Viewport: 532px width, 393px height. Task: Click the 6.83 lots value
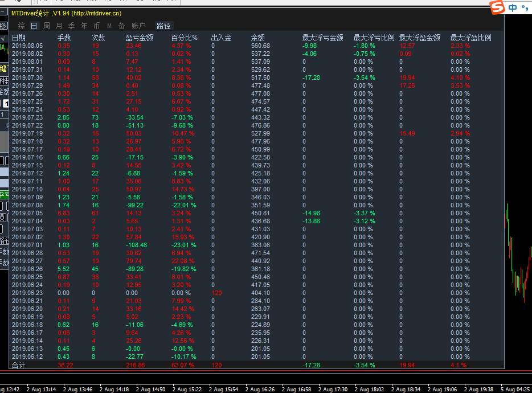[x=63, y=213]
